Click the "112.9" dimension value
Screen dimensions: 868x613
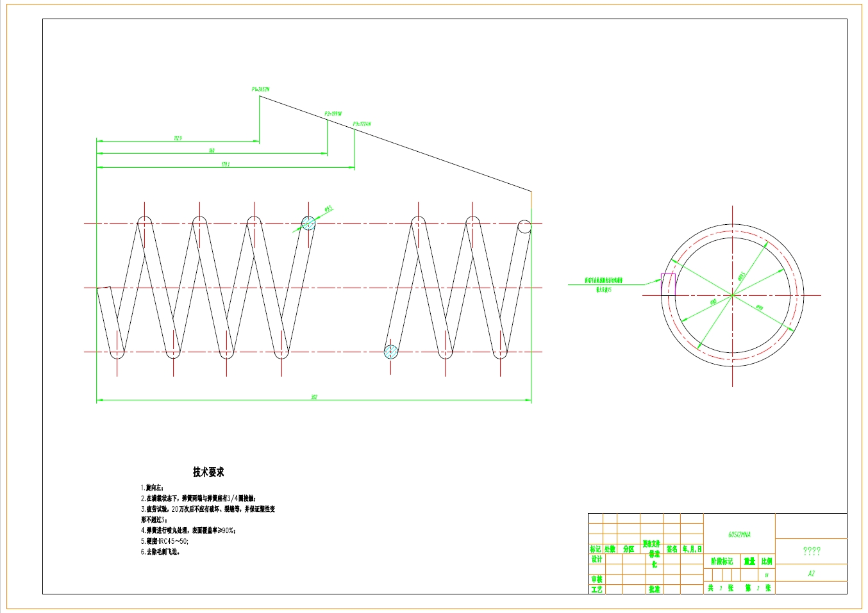coord(178,138)
